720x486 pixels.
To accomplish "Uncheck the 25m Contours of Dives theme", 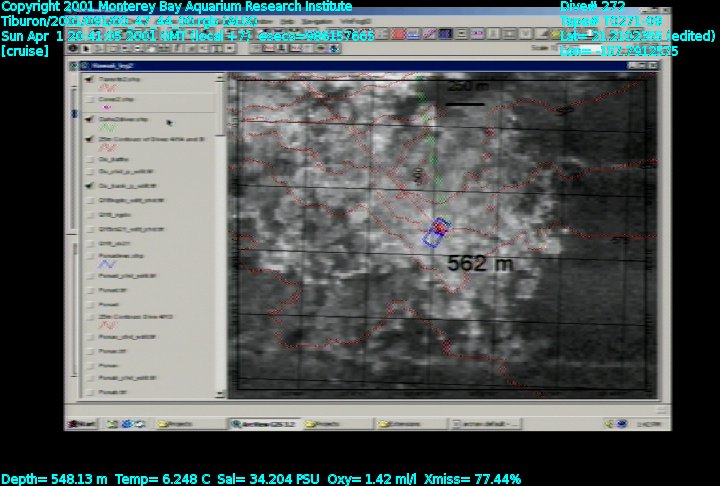I will 91,139.
